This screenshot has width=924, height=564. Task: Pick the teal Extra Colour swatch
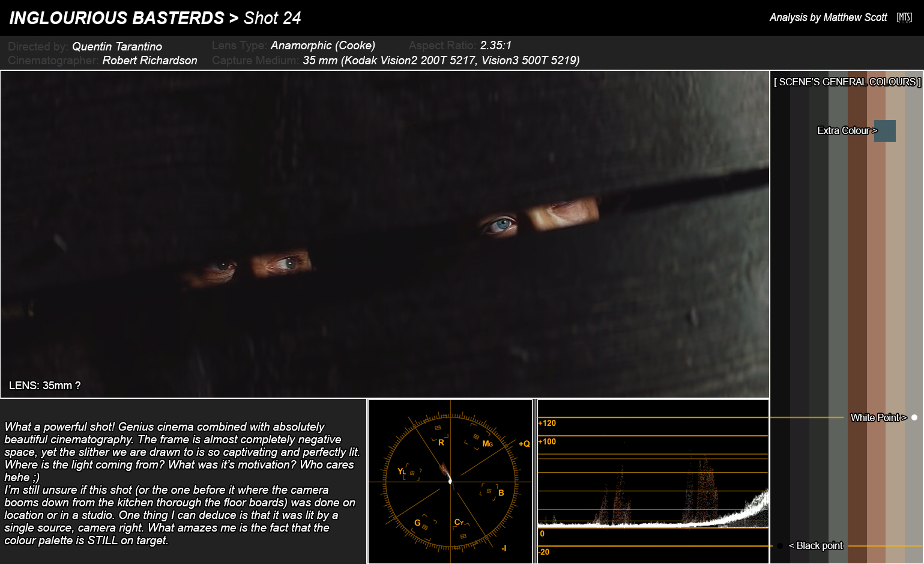885,131
